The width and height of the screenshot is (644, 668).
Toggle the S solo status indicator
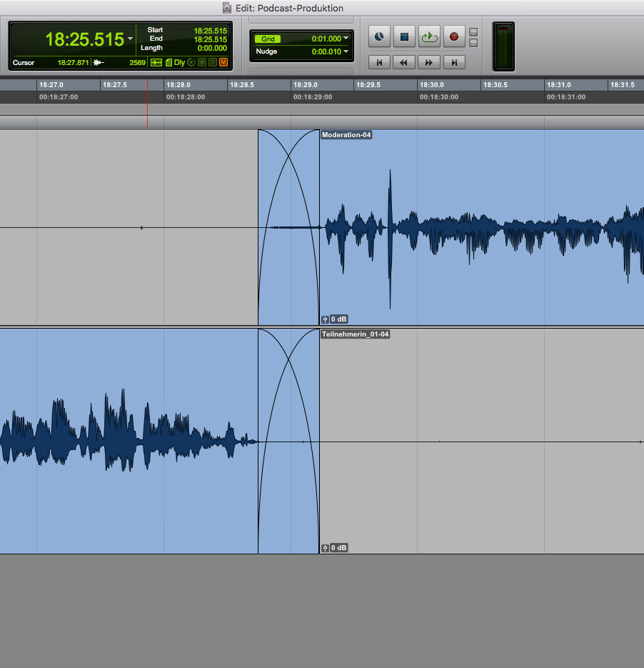point(213,63)
